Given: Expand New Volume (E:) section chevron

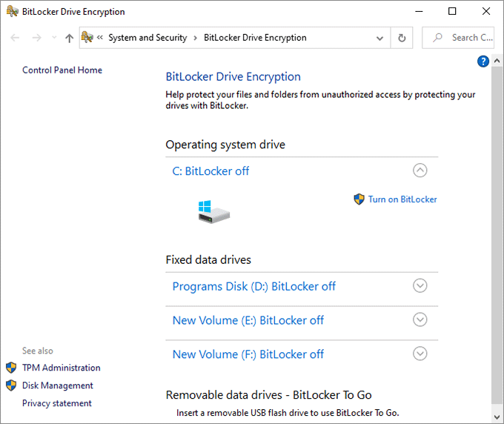Looking at the screenshot, I should pos(420,319).
